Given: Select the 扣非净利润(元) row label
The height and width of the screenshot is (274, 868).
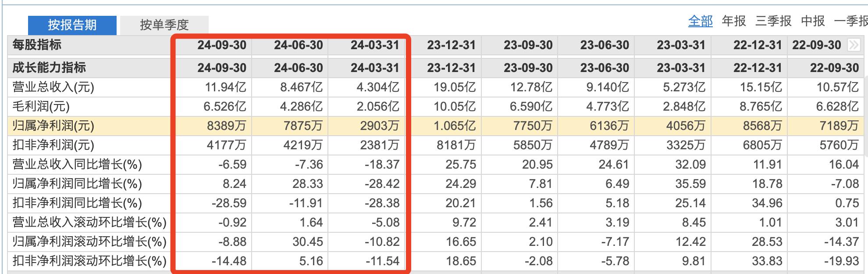Looking at the screenshot, I should [53, 145].
